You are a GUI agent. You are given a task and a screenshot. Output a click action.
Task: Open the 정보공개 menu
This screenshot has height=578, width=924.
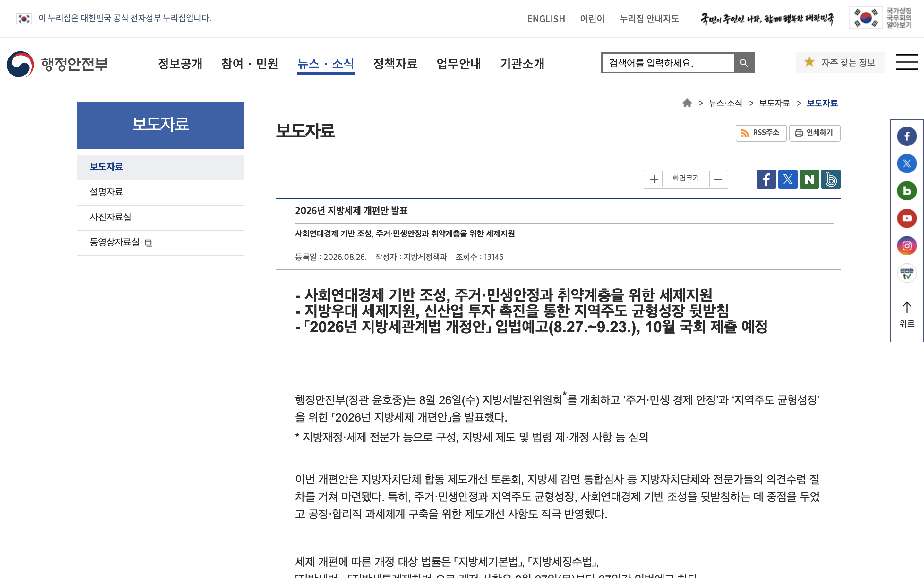click(x=180, y=64)
